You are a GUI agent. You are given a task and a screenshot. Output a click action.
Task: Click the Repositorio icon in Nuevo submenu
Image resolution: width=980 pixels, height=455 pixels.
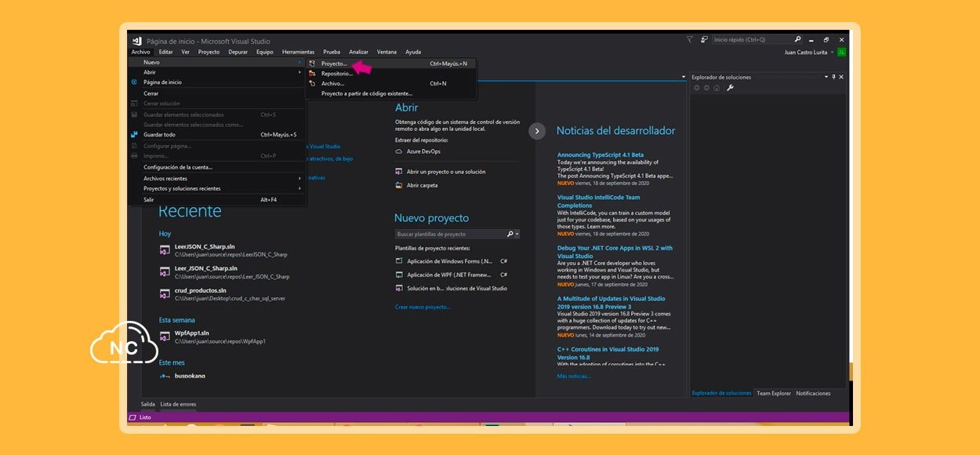[312, 74]
